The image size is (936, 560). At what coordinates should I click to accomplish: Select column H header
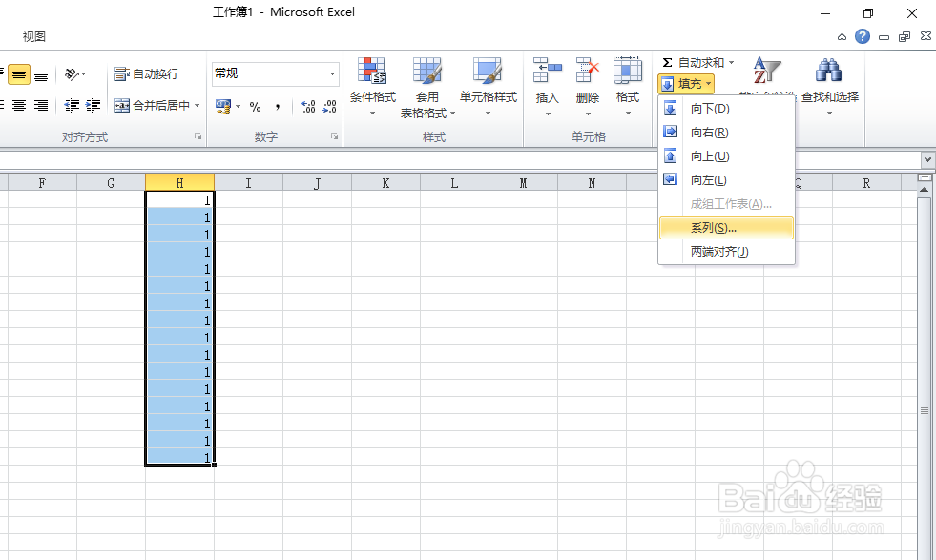(179, 182)
